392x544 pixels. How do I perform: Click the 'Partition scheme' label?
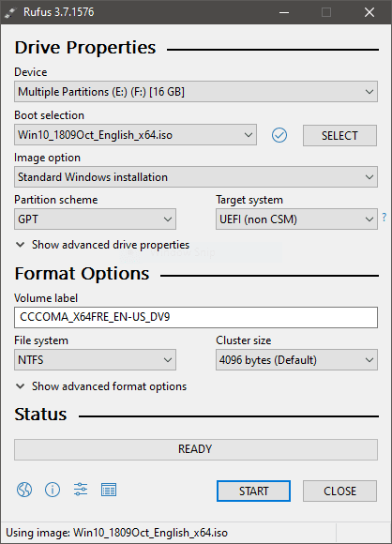click(56, 200)
